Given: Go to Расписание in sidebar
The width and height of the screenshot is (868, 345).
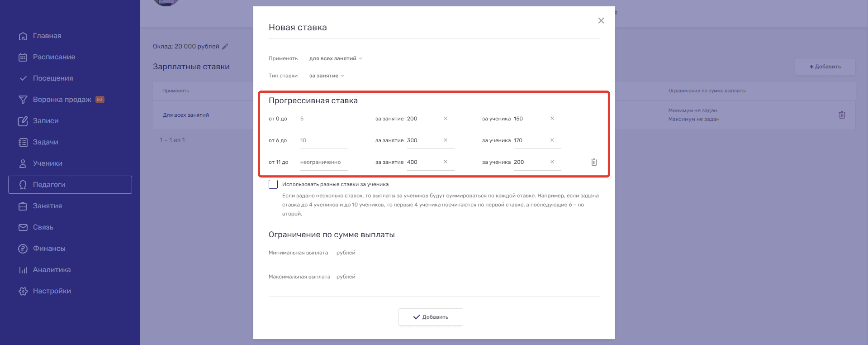Looking at the screenshot, I should pos(54,57).
